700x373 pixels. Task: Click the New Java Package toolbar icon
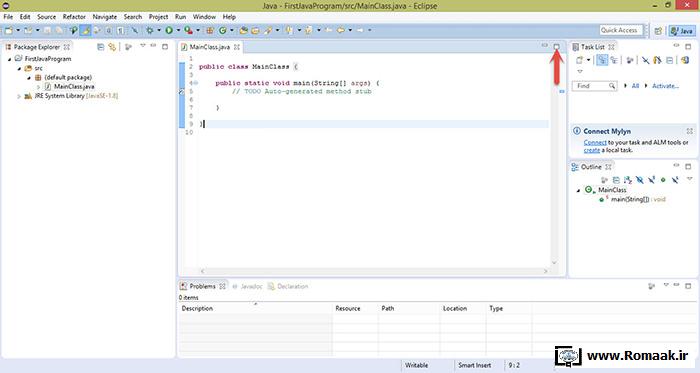click(209, 30)
